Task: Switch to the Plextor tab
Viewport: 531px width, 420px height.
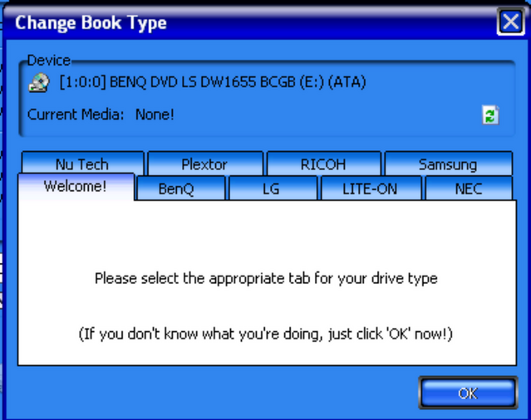Action: 205,164
